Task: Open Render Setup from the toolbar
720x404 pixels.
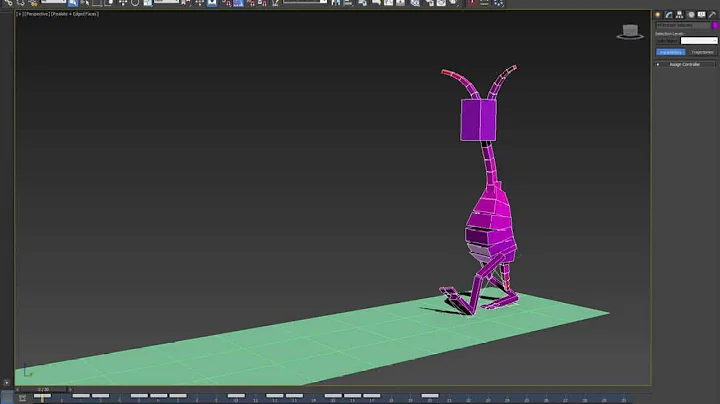Action: [x=429, y=3]
